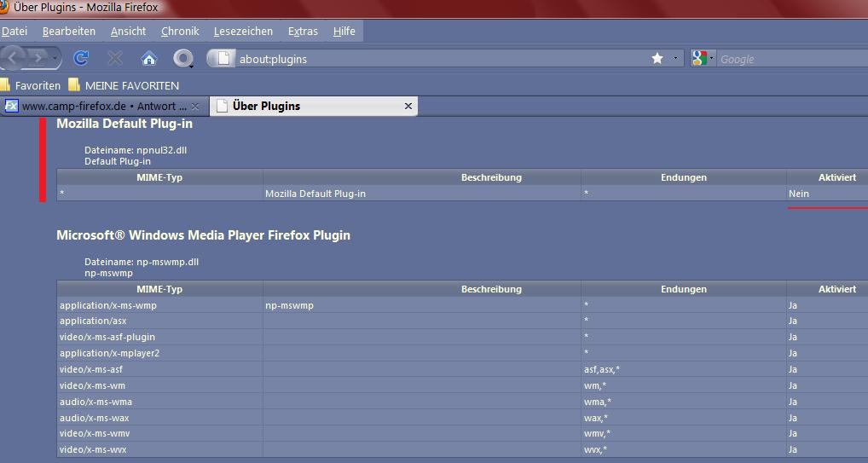The width and height of the screenshot is (868, 463).
Task: Click the wmv,* extensions cell
Action: tap(684, 433)
